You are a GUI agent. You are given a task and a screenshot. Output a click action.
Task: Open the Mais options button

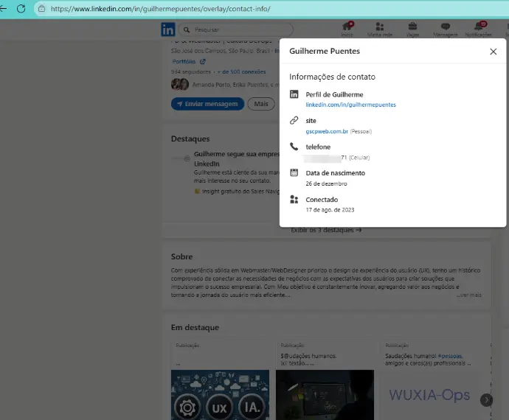click(261, 104)
